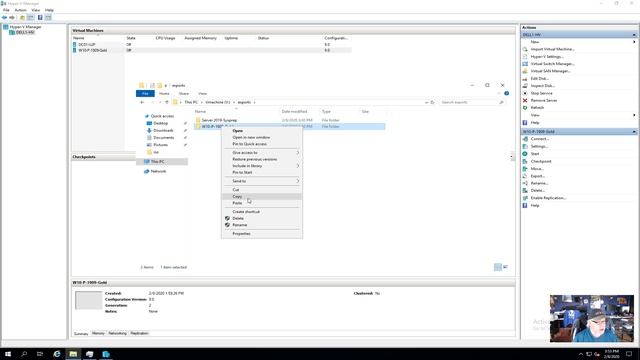This screenshot has height=360, width=640.
Task: Click the Forward arrow in Hyper-V Manager toolbar
Action: (x=12, y=18)
